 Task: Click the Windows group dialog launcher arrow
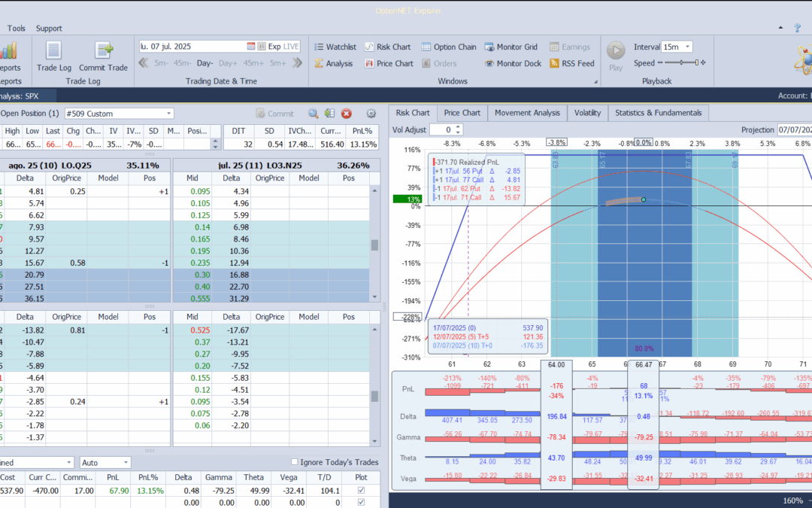point(595,81)
